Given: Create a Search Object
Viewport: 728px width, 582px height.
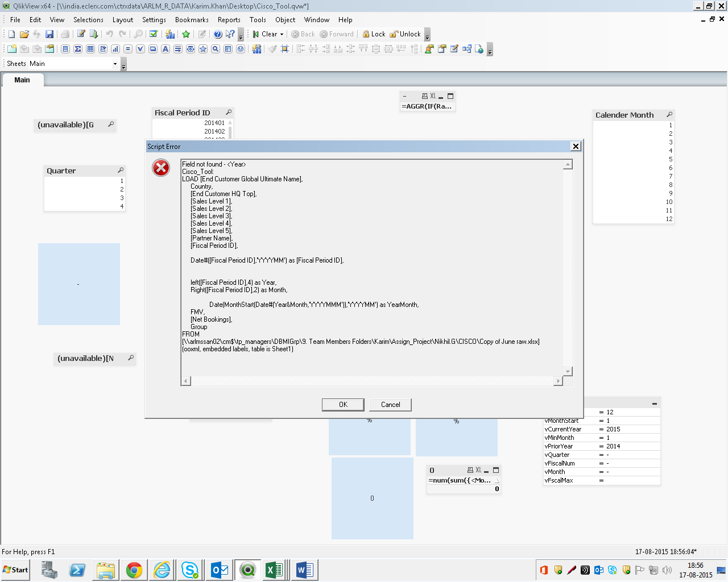Looking at the screenshot, I should [x=216, y=49].
